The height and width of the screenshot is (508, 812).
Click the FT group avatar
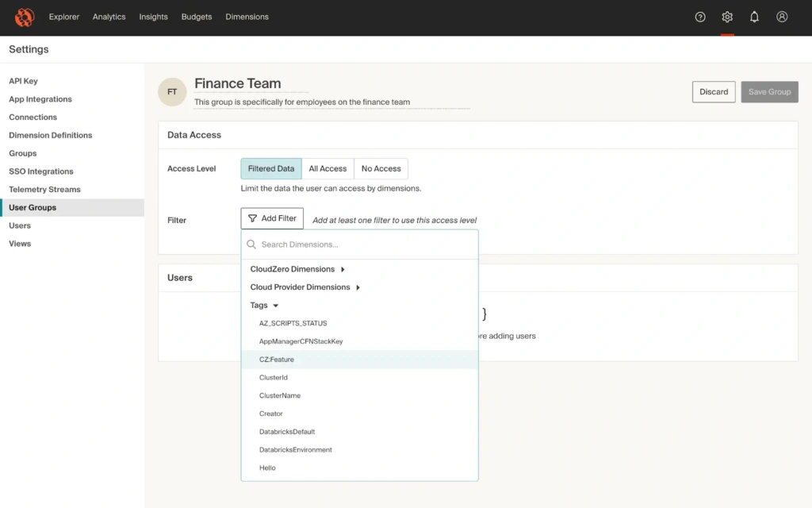172,92
